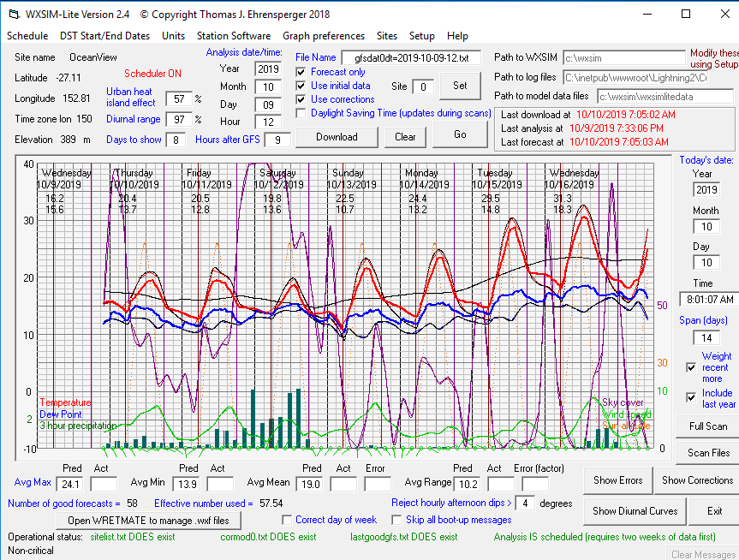Open the Station Software menu
This screenshot has width=739, height=560.
tap(234, 36)
